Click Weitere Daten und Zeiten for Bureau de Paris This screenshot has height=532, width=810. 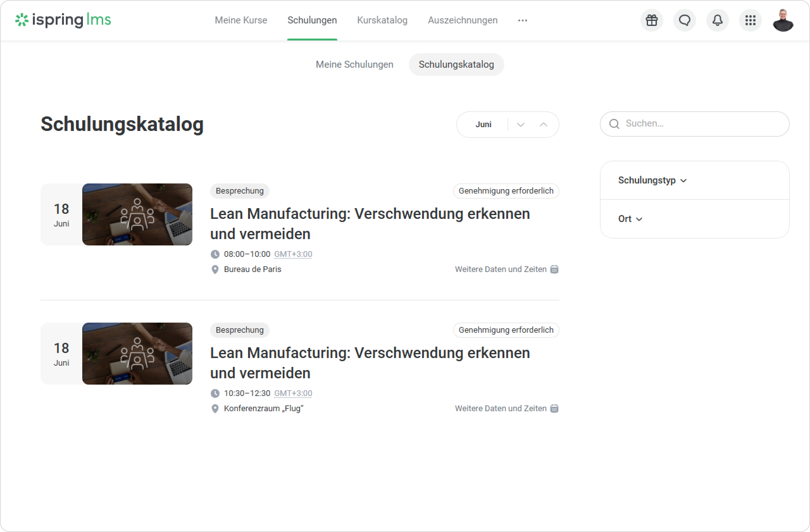click(x=501, y=269)
